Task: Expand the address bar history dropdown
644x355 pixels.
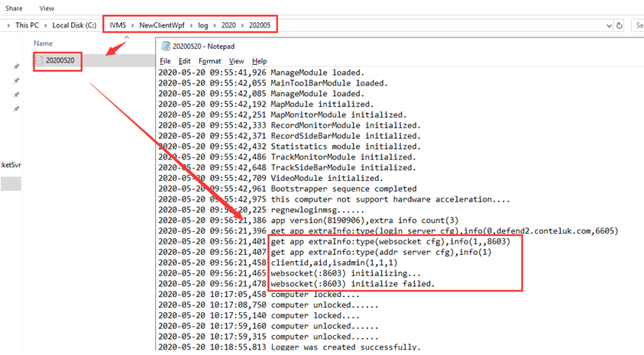Action: 609,25
